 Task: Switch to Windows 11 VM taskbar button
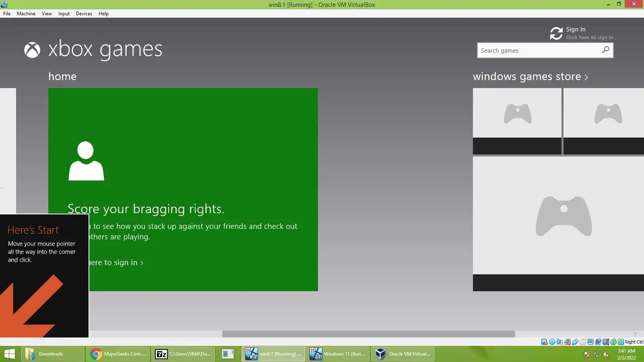point(338,354)
